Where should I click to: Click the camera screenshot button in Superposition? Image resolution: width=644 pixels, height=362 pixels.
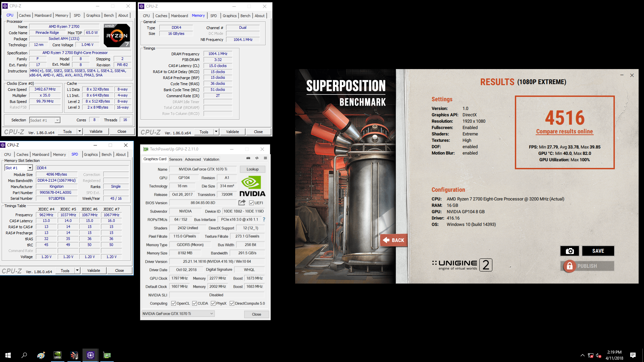570,251
